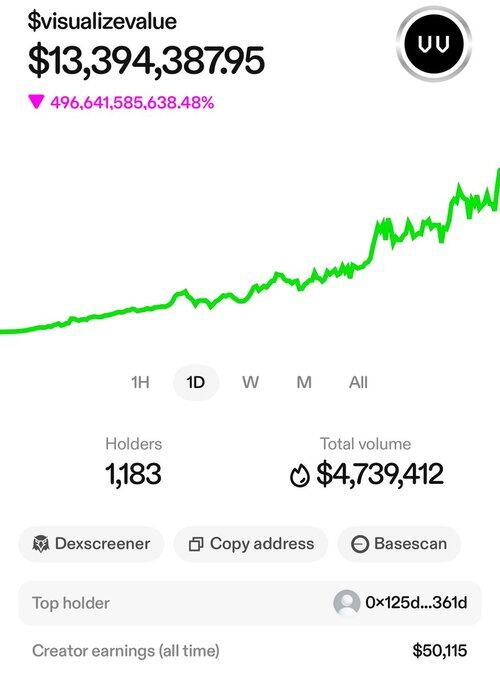Viewport: 500px width, 676px height.
Task: Click the Creator earnings $50,115 value
Action: coord(440,651)
